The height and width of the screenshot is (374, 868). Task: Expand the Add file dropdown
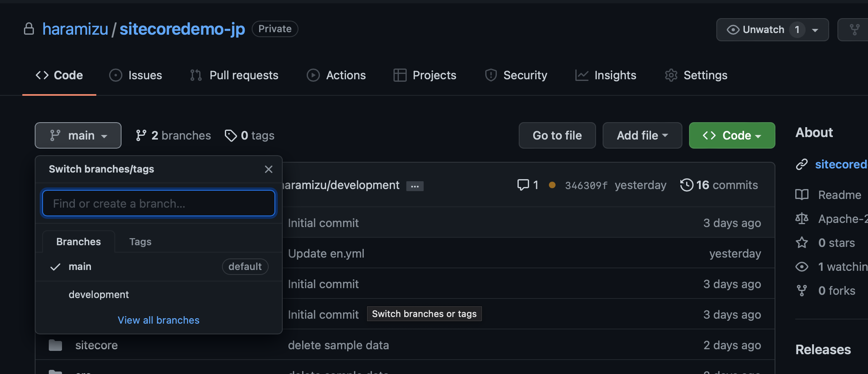642,135
